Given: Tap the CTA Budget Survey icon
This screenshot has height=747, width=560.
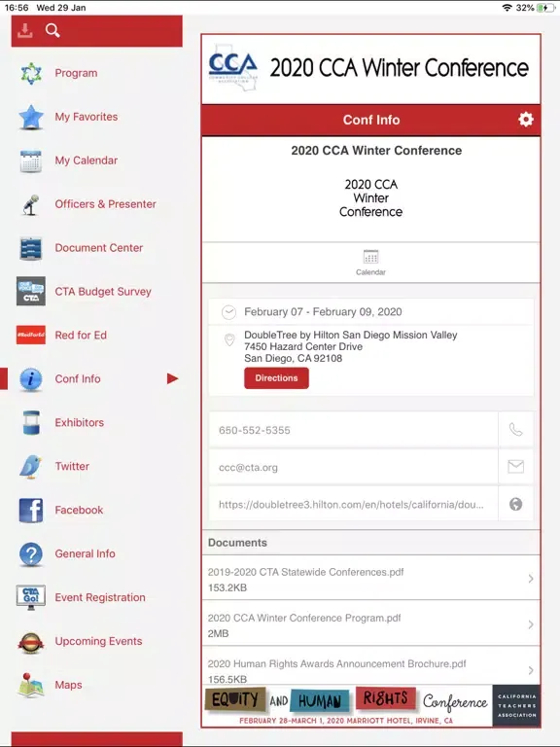Looking at the screenshot, I should click(x=31, y=291).
